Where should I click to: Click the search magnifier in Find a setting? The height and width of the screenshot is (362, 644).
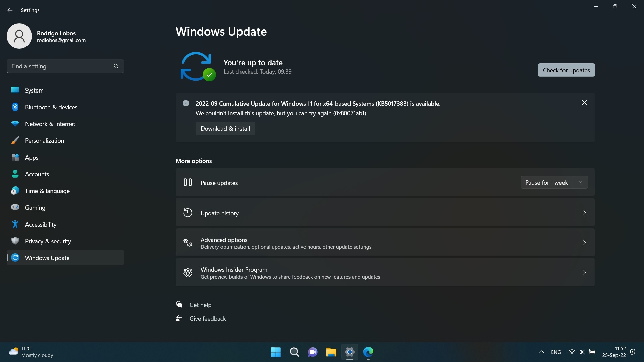116,66
